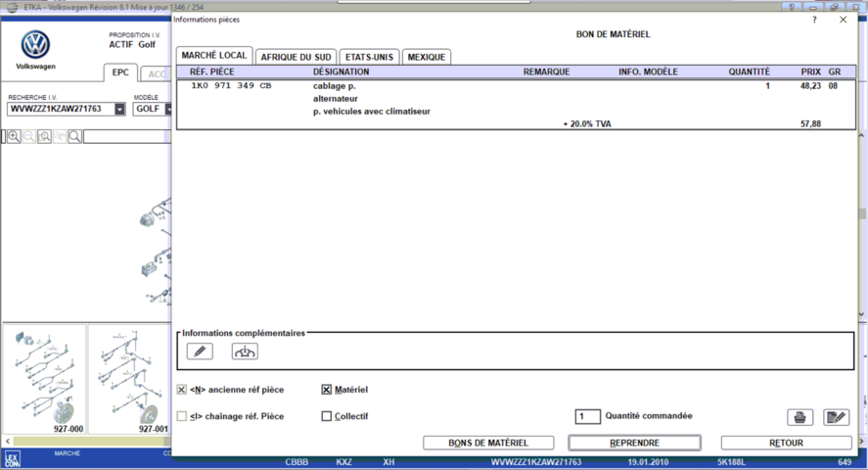Click the greyed zoom out magnifier icon

pos(29,136)
